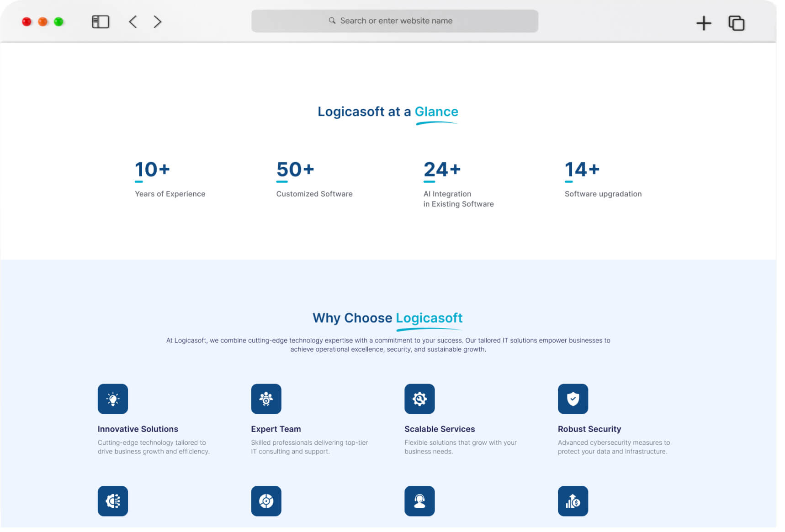Click the revenue growth dollar icon
Screen dimensions: 785x532
point(573,501)
